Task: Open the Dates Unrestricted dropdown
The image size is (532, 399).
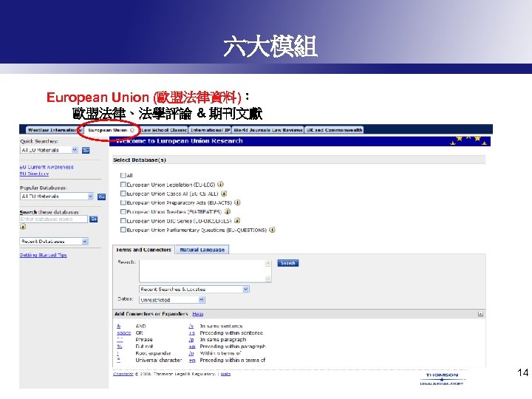Action: pyautogui.click(x=172, y=300)
